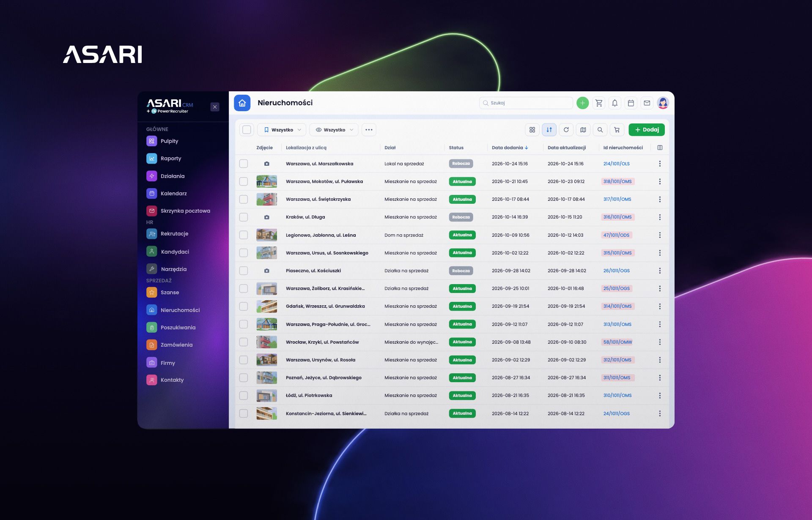The image size is (812, 520).
Task: Open the three-dots more options in toolbar
Action: [x=369, y=130]
